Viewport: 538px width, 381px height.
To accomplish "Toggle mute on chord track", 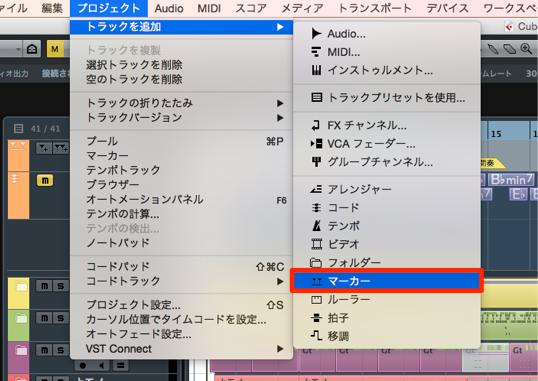I will 45,180.
